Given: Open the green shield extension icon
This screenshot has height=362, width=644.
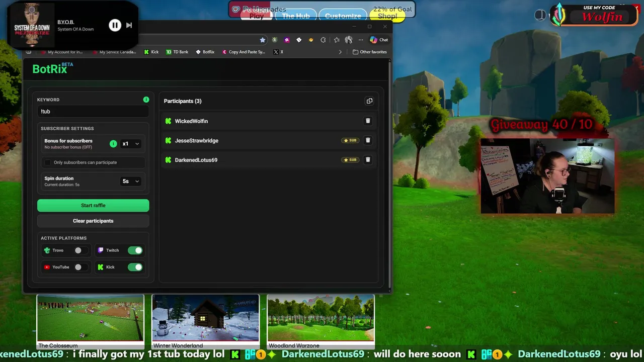Looking at the screenshot, I should pyautogui.click(x=275, y=40).
